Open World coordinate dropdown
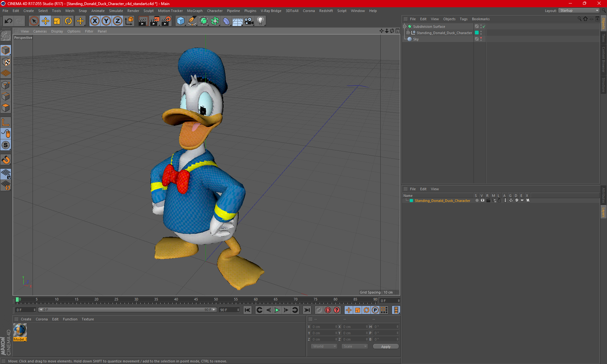 324,346
